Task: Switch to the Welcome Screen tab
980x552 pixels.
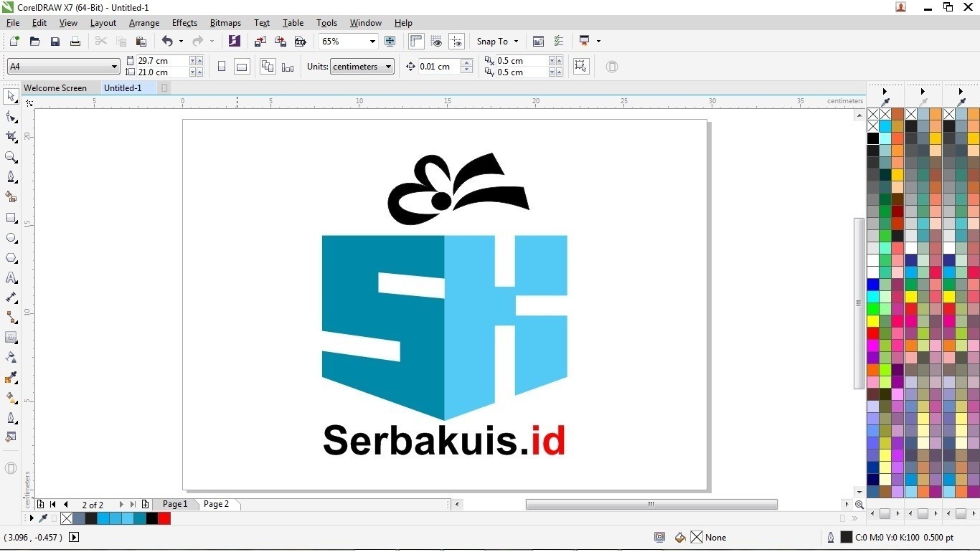Action: (55, 88)
